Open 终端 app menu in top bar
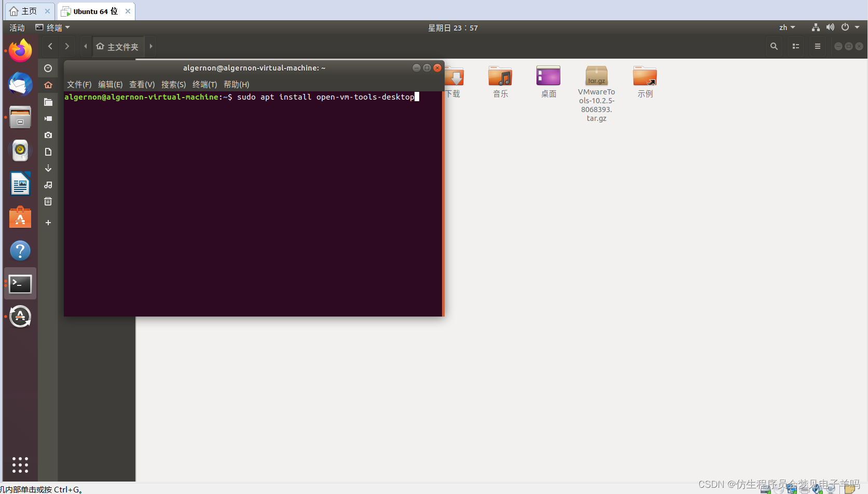This screenshot has height=494, width=868. 52,28
